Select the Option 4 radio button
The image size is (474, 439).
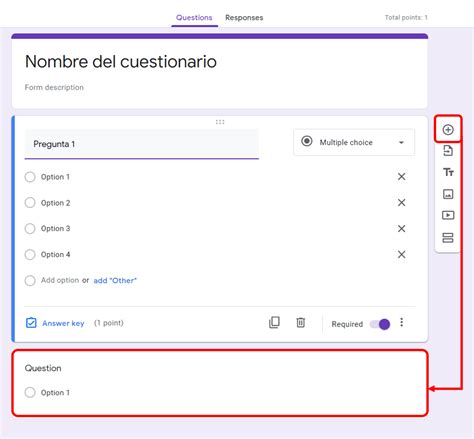30,254
